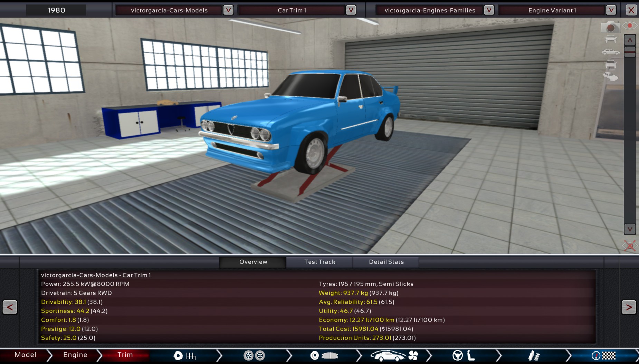Open the drivetrain gear icon step
Image resolution: width=639 pixels, height=364 pixels.
[x=178, y=355]
